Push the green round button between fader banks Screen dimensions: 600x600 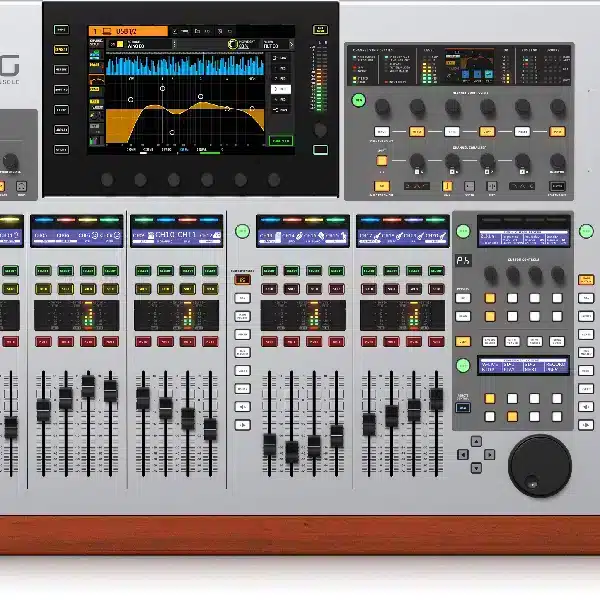pyautogui.click(x=242, y=231)
